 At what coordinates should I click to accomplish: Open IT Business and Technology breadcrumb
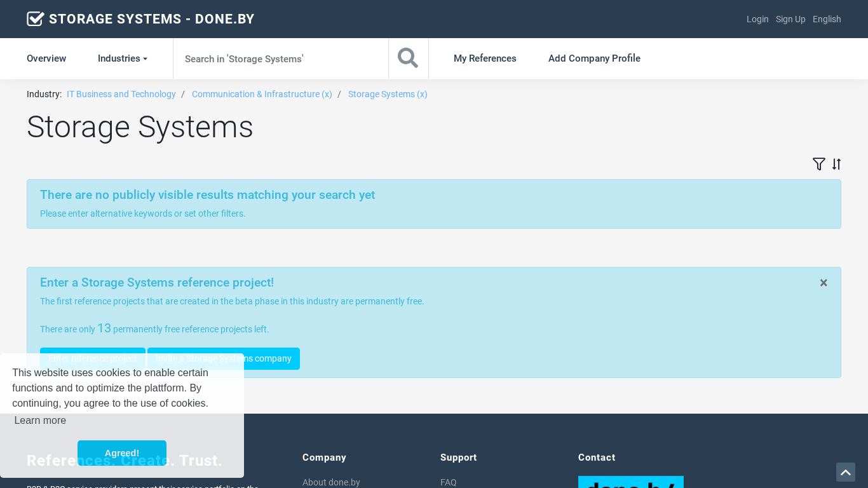tap(121, 94)
